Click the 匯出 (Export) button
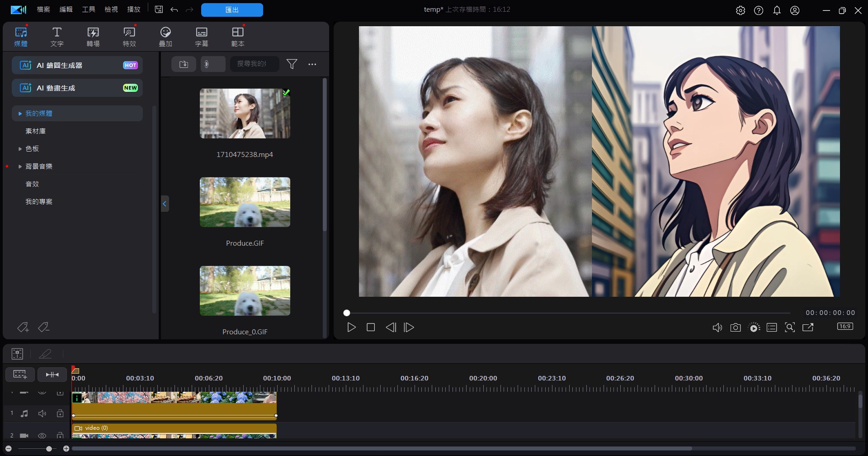The height and width of the screenshot is (456, 868). pyautogui.click(x=232, y=9)
